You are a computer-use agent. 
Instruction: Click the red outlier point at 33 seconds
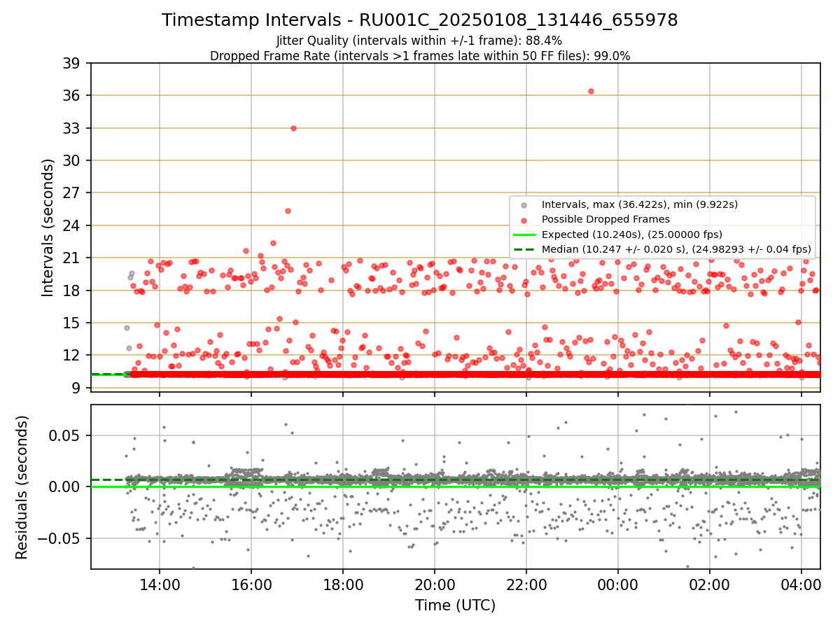point(293,128)
